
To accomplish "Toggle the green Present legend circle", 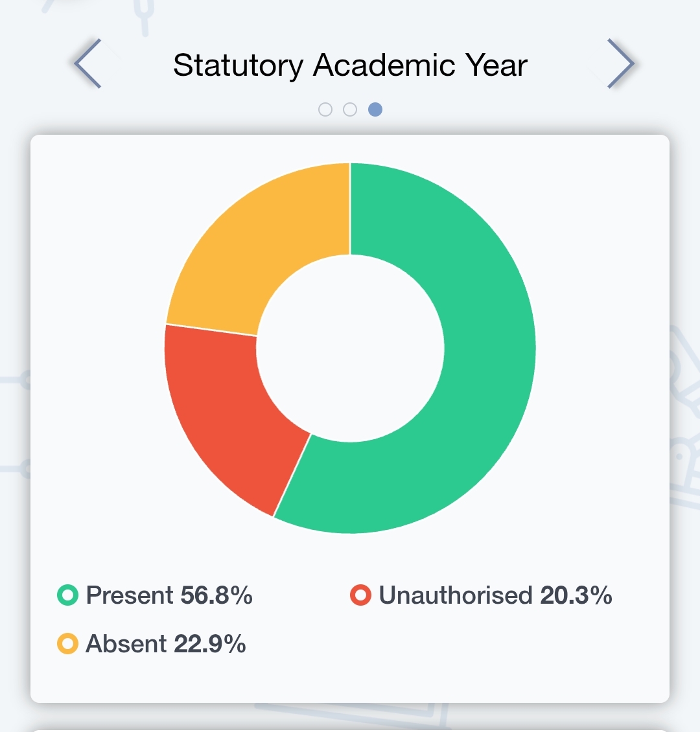I will [67, 595].
